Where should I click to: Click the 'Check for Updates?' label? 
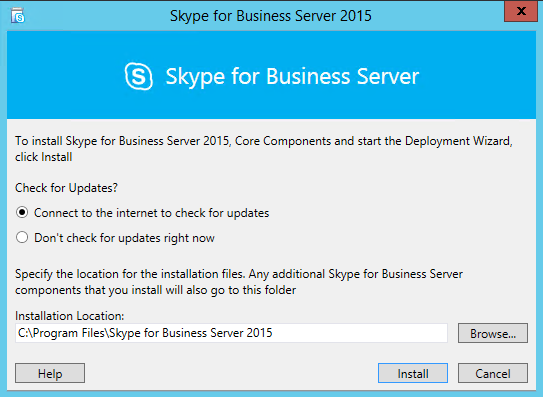point(66,188)
